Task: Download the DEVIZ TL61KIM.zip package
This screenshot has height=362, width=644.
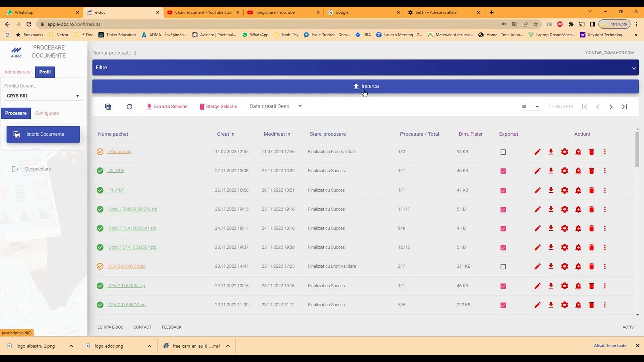Action: [x=551, y=286]
